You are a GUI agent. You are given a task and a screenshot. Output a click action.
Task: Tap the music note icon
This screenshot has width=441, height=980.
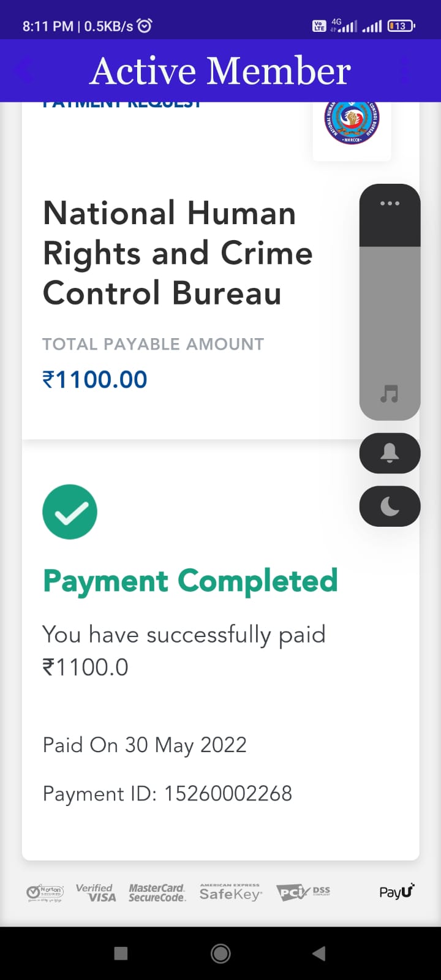pos(390,393)
